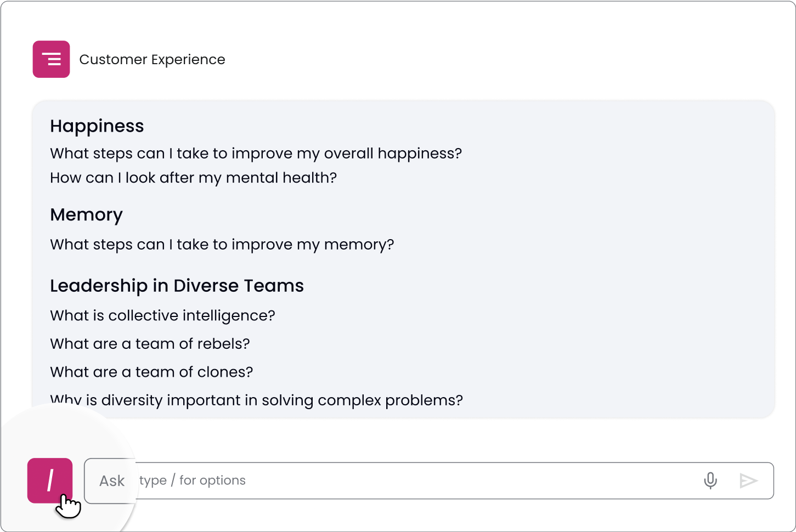Viewport: 796px width, 532px height.
Task: Choose the mental health question
Action: 194,178
